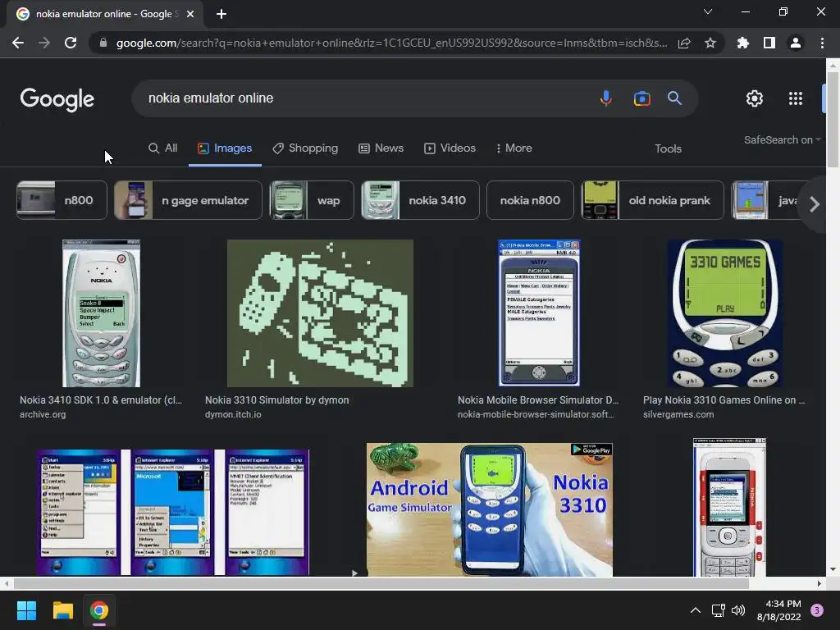840x630 pixels.
Task: Filter by nokia 3410 chip
Action: (x=420, y=200)
